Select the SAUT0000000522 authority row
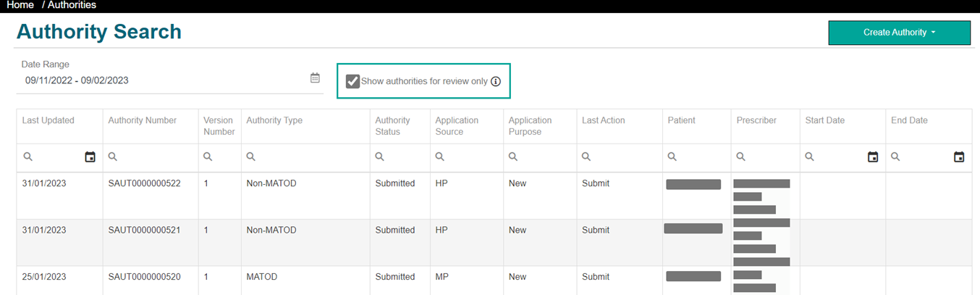This screenshot has width=980, height=295. point(144,183)
